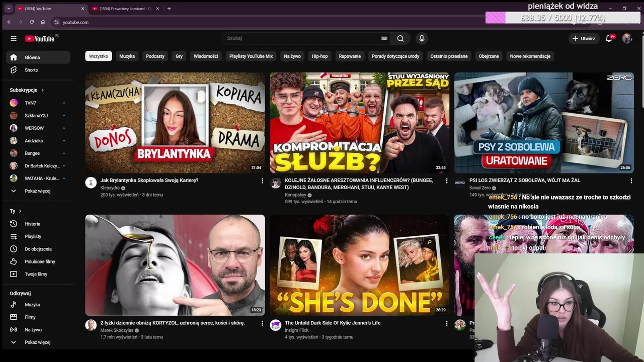
Task: Click Konopskyy channel avatar
Action: tap(275, 183)
